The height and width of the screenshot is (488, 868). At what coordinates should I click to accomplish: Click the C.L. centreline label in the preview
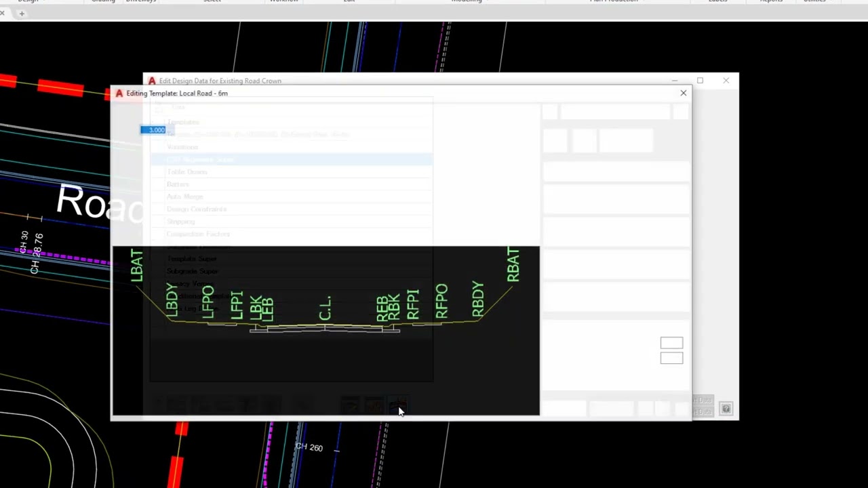point(325,308)
